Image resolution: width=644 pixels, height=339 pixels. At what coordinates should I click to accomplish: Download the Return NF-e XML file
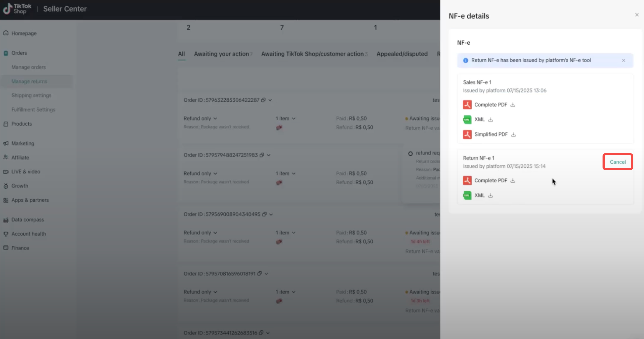(x=491, y=196)
